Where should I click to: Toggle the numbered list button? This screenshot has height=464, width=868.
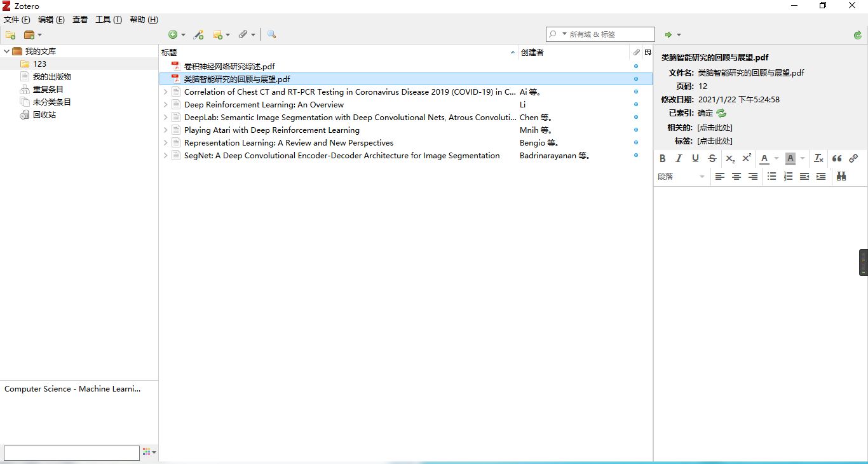pos(788,176)
